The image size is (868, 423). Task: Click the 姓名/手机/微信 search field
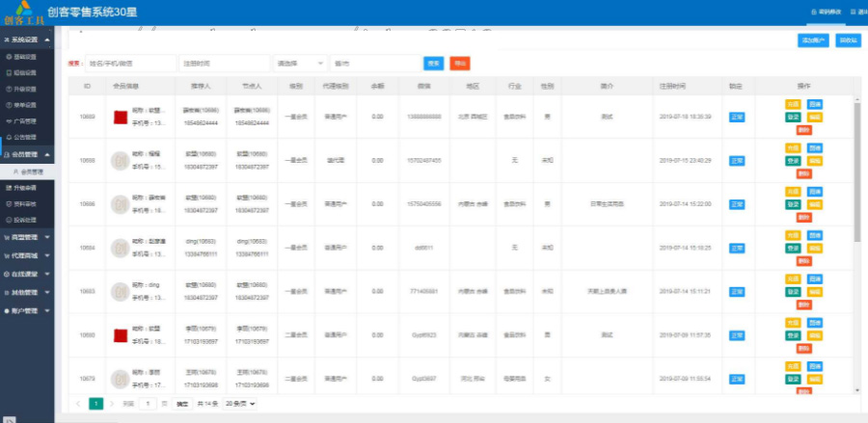[130, 63]
